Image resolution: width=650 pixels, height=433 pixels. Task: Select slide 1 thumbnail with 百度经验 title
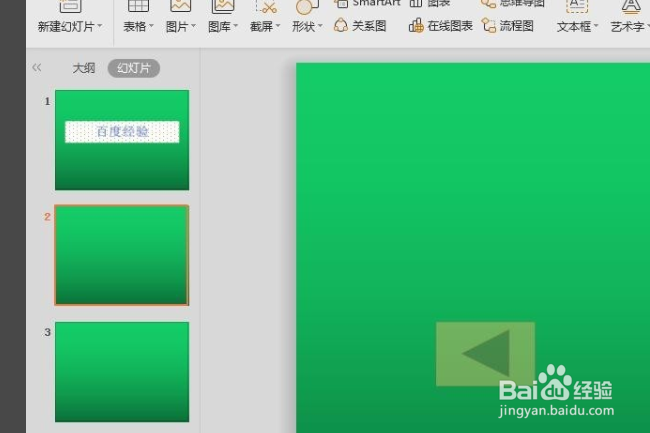[x=122, y=140]
